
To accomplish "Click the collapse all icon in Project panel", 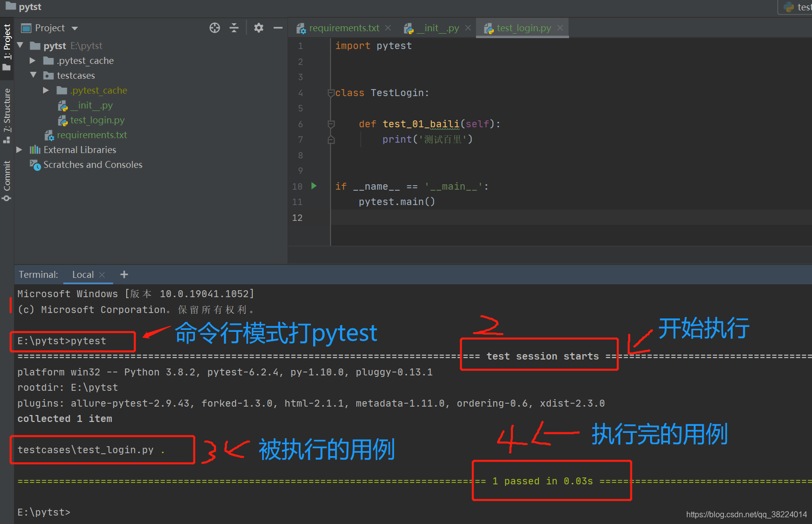I will tap(234, 28).
